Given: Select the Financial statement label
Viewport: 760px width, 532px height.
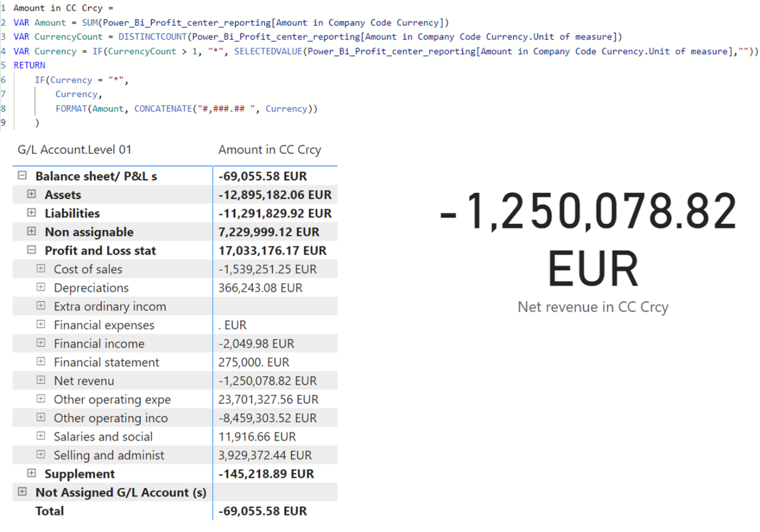Looking at the screenshot, I should (107, 362).
